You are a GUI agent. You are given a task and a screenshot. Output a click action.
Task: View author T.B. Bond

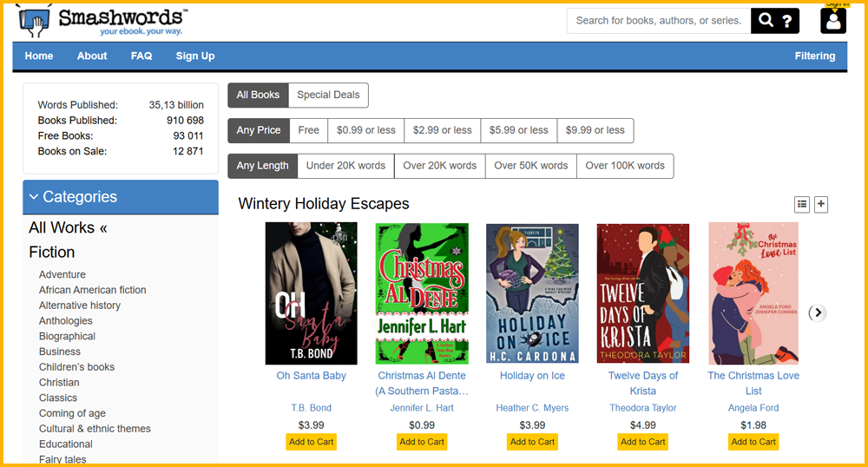(311, 408)
